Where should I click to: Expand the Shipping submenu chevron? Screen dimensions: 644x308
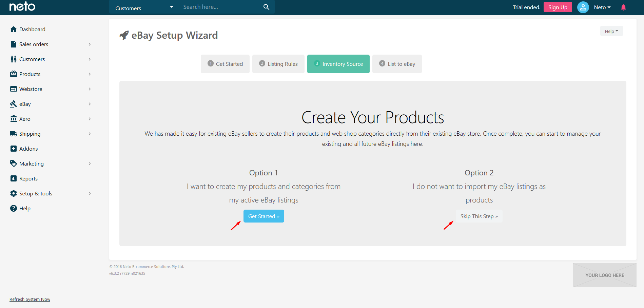[x=90, y=134]
